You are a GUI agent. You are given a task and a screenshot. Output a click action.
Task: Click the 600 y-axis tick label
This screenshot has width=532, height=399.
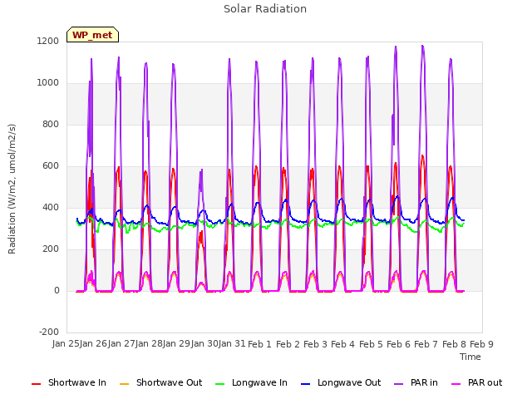pyautogui.click(x=51, y=166)
